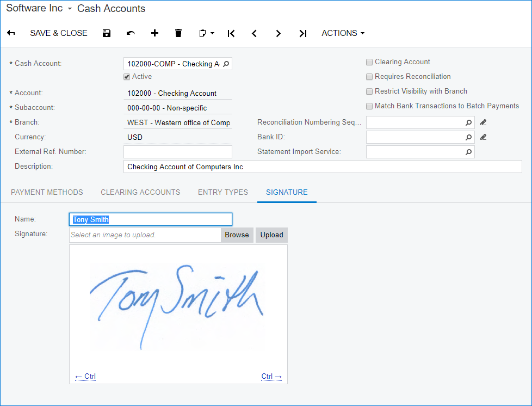Switch to the CLEARING ACCOUNTS tab
This screenshot has height=406, width=532.
[140, 192]
